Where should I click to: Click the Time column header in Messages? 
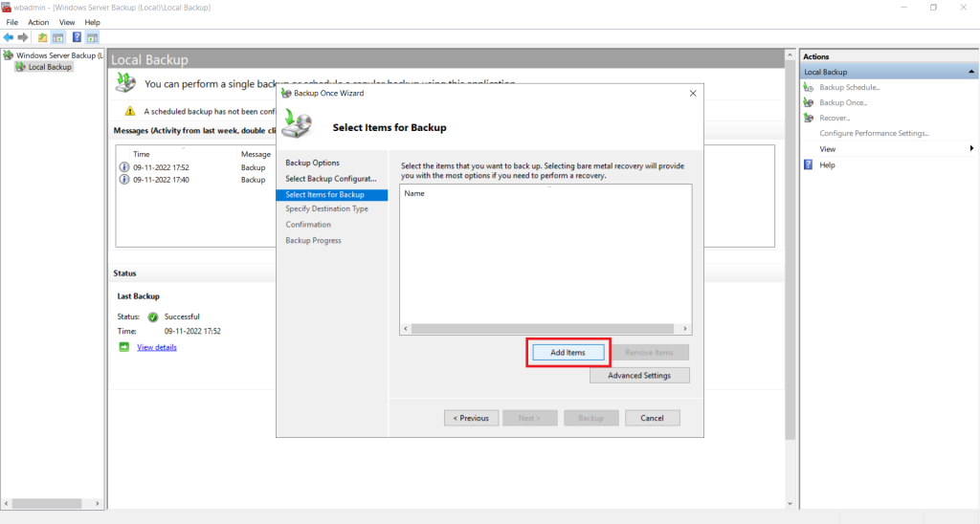[142, 154]
